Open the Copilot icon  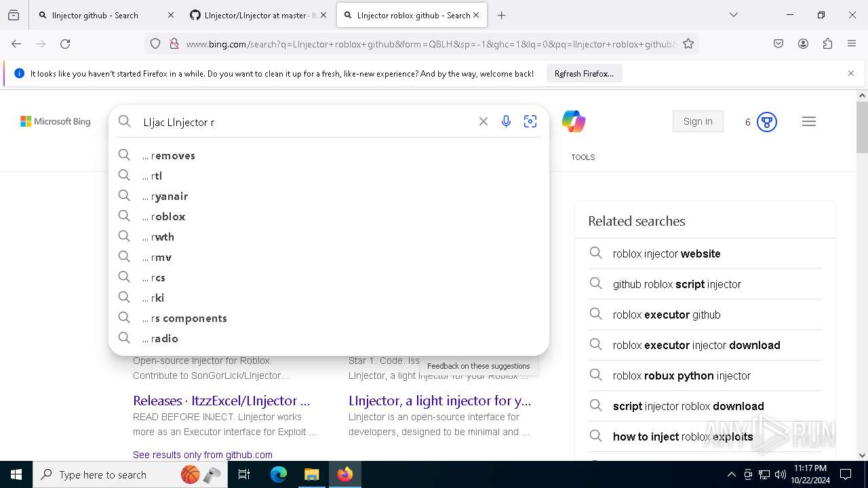pyautogui.click(x=574, y=121)
